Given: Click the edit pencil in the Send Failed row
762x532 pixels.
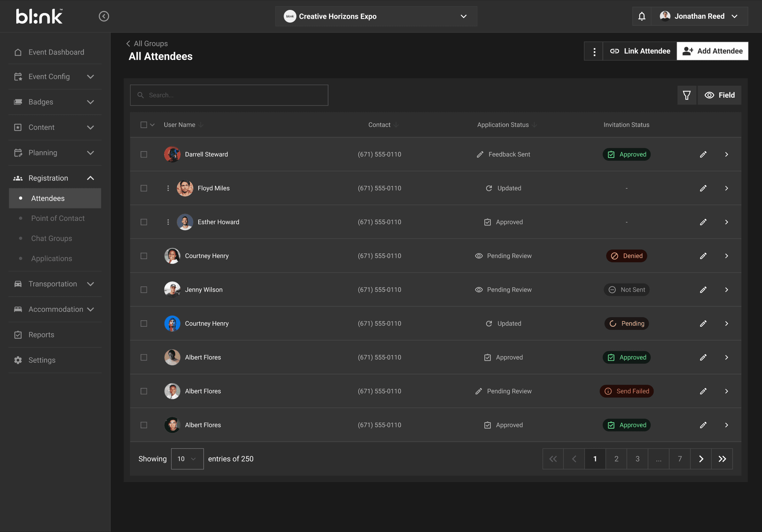Looking at the screenshot, I should [703, 391].
